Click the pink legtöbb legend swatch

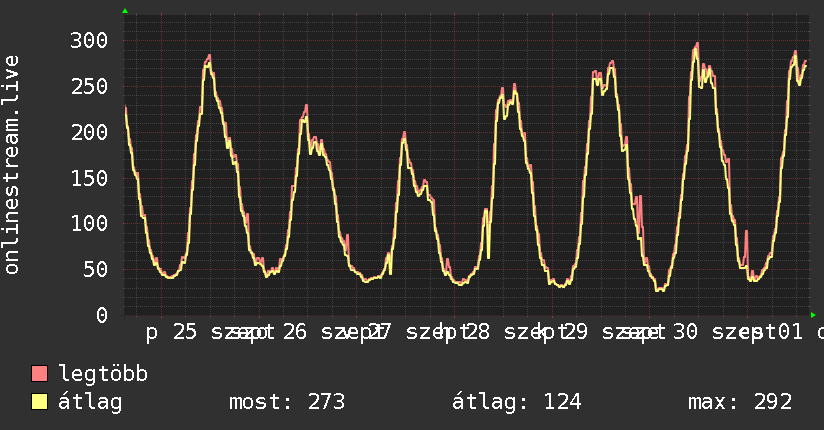pyautogui.click(x=39, y=374)
